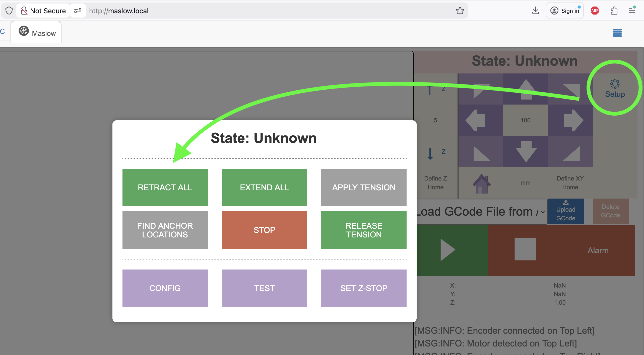The image size is (644, 355).
Task: Click the jog up arrow
Action: tap(526, 89)
